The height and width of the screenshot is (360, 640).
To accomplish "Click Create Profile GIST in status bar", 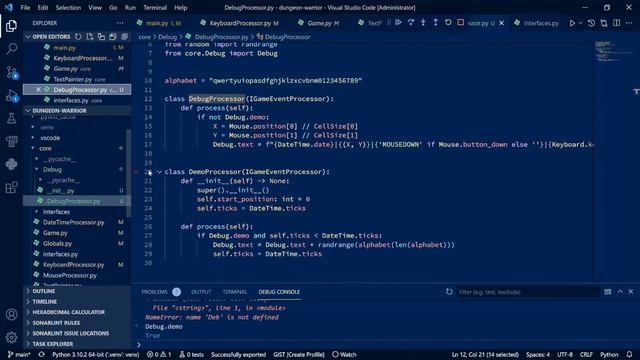I will pos(299,355).
